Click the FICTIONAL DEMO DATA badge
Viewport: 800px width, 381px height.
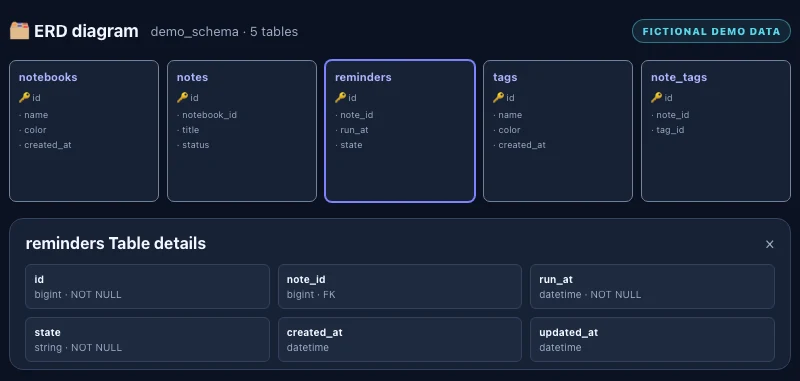pyautogui.click(x=711, y=31)
